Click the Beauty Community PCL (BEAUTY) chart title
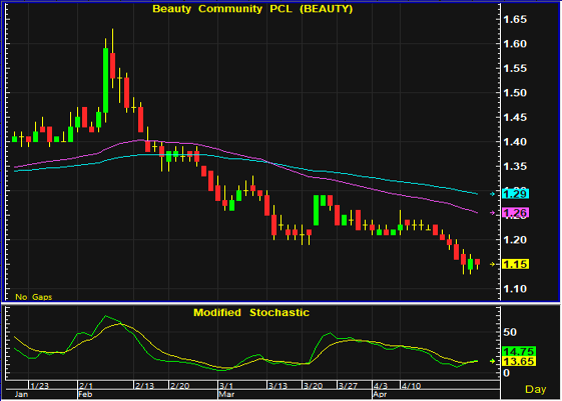Viewport: 562px width, 401px height. point(253,9)
